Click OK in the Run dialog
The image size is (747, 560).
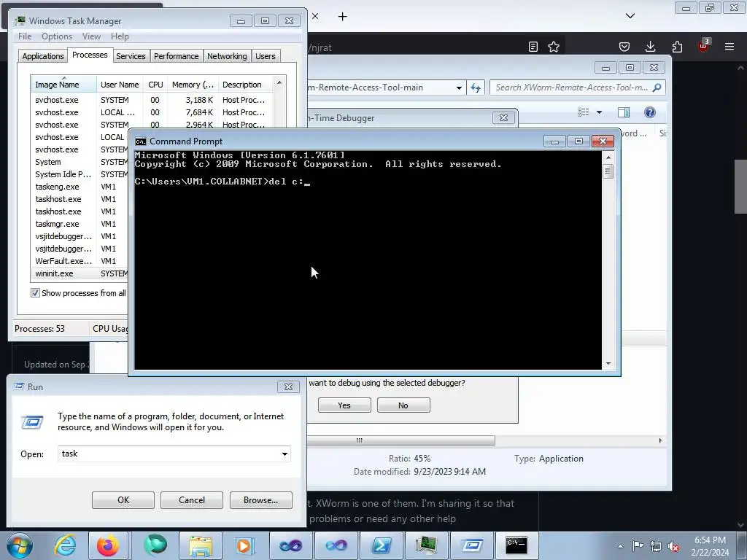[123, 500]
